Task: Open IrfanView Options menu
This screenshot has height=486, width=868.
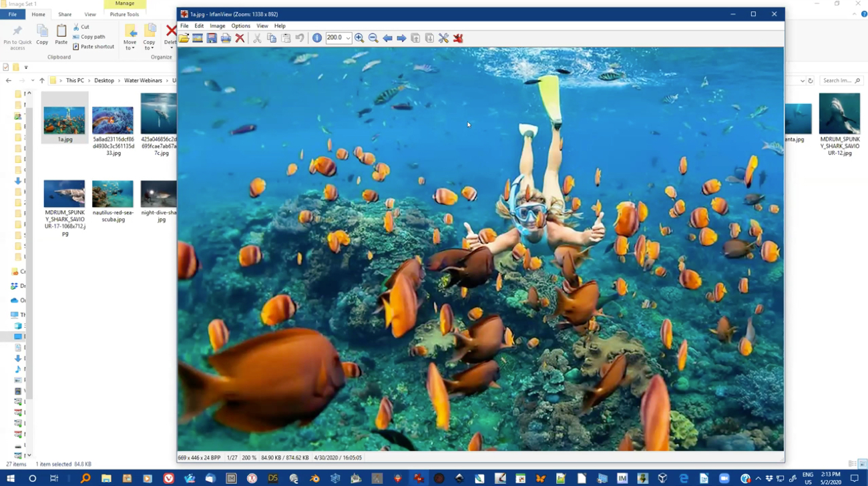Action: [240, 26]
